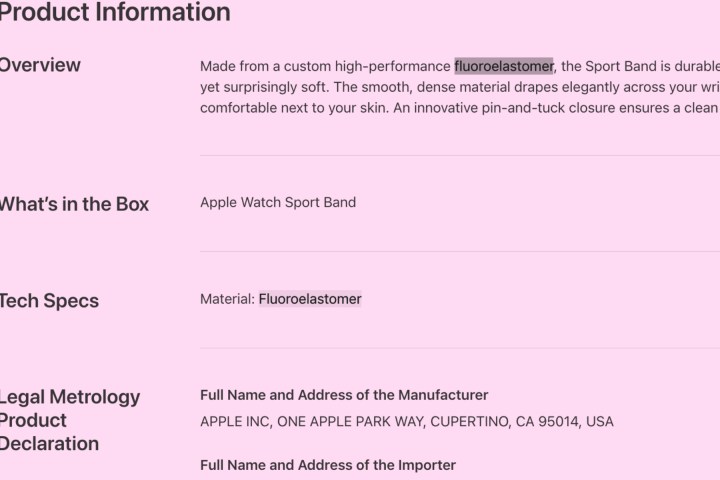The height and width of the screenshot is (480, 720).
Task: Click the Overview section heading
Action: pos(40,65)
